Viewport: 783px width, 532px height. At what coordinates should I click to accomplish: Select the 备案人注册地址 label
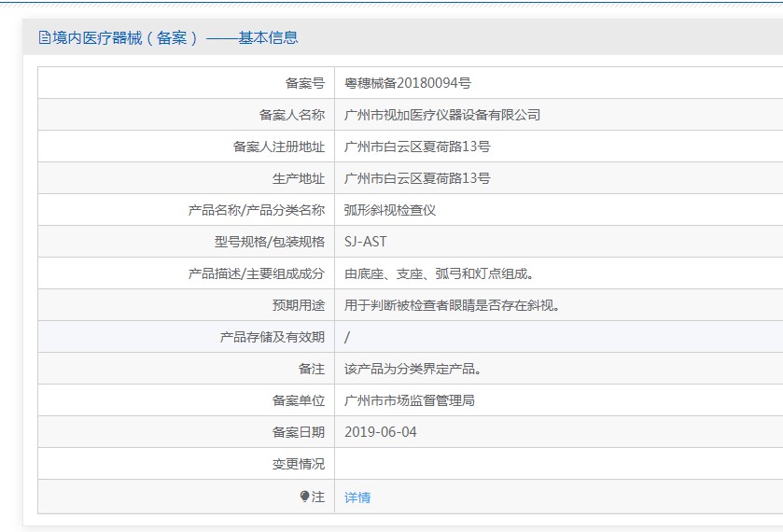pyautogui.click(x=279, y=147)
